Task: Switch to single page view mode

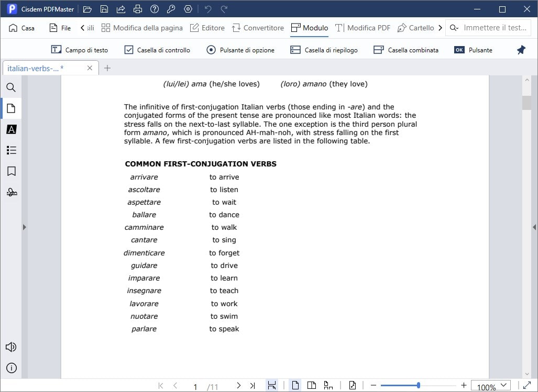Action: [295, 385]
